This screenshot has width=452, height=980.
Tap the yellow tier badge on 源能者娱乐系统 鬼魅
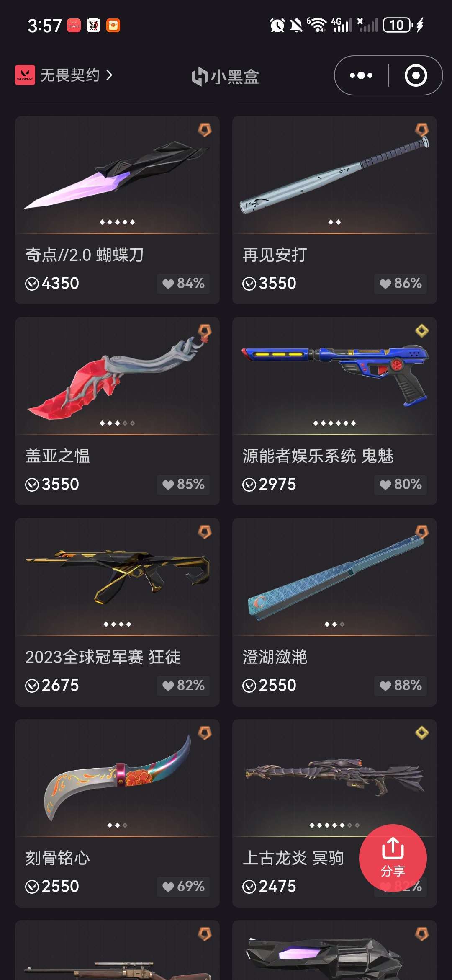(x=422, y=331)
